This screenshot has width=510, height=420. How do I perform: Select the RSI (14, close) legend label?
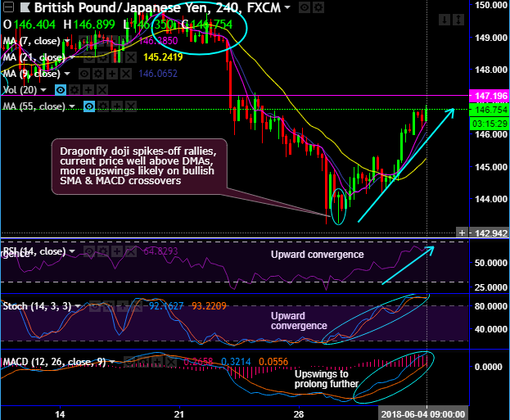34,251
